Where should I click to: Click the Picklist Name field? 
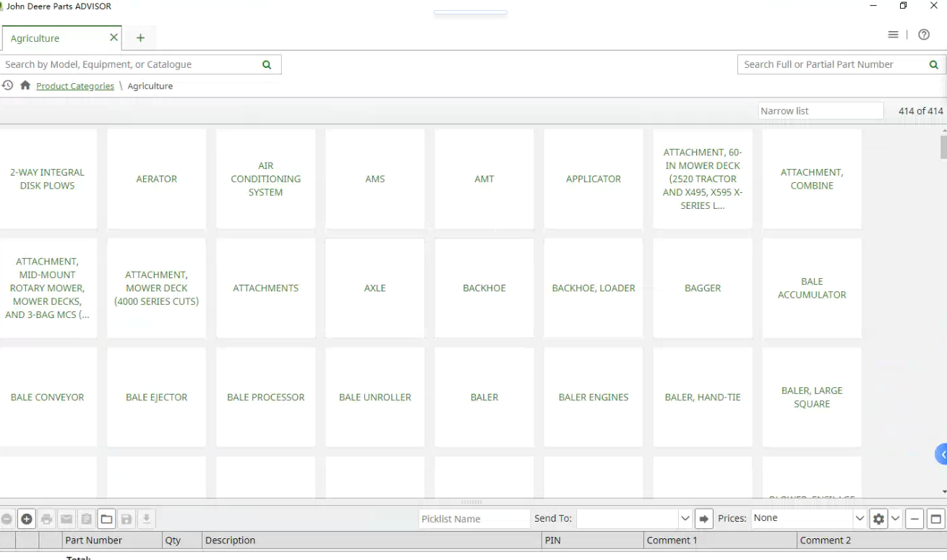point(474,519)
